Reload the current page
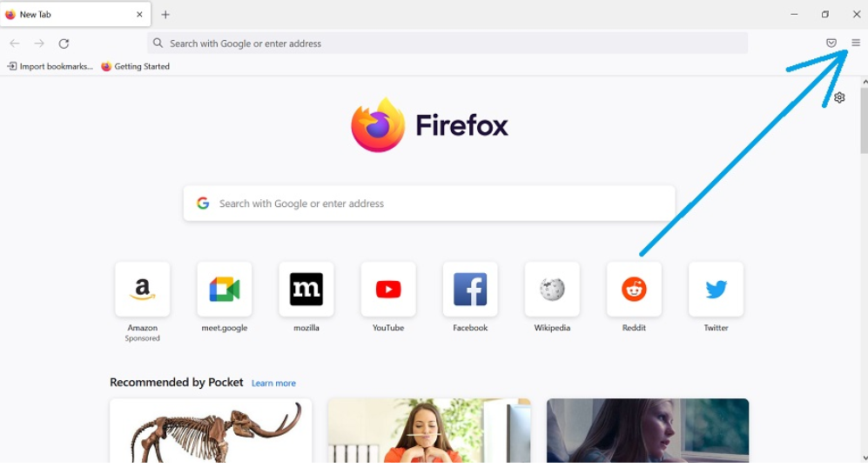Screen dimensions: 868x474 click(64, 43)
